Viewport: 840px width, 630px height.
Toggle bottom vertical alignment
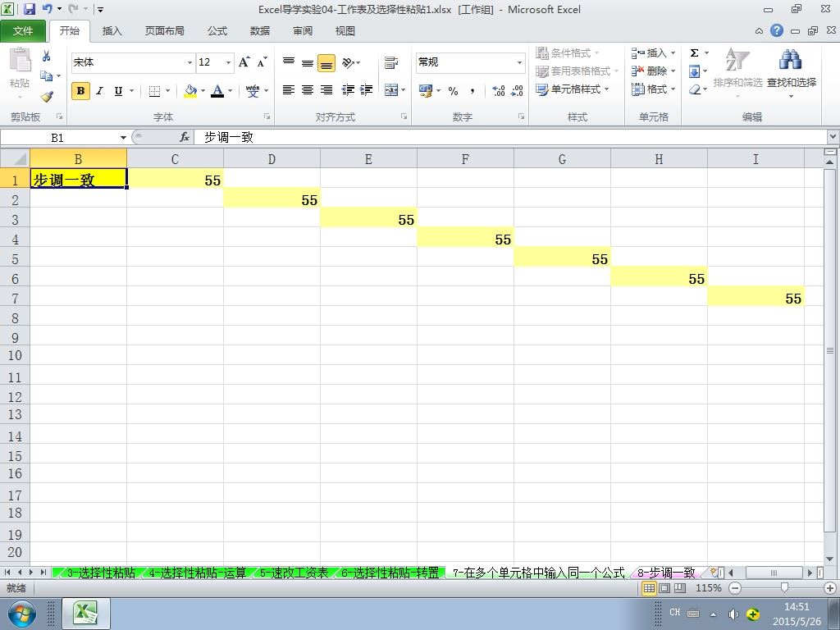326,63
